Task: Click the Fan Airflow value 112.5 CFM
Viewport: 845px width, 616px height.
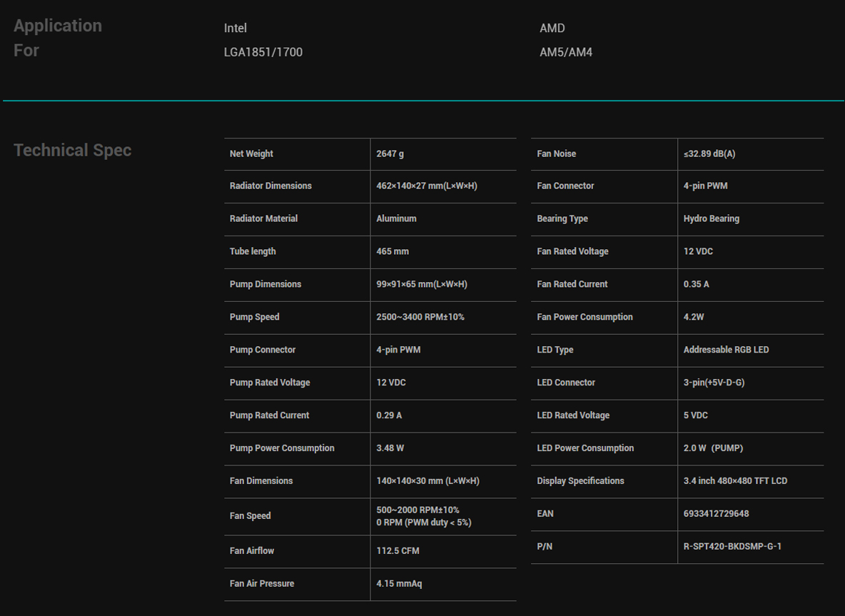Action: (398, 551)
